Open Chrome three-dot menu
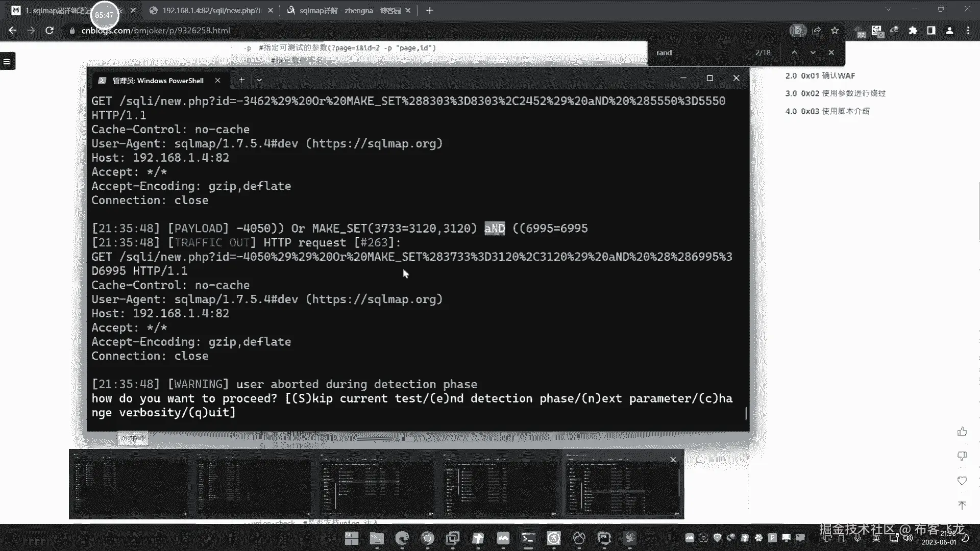980x551 pixels. (x=968, y=31)
